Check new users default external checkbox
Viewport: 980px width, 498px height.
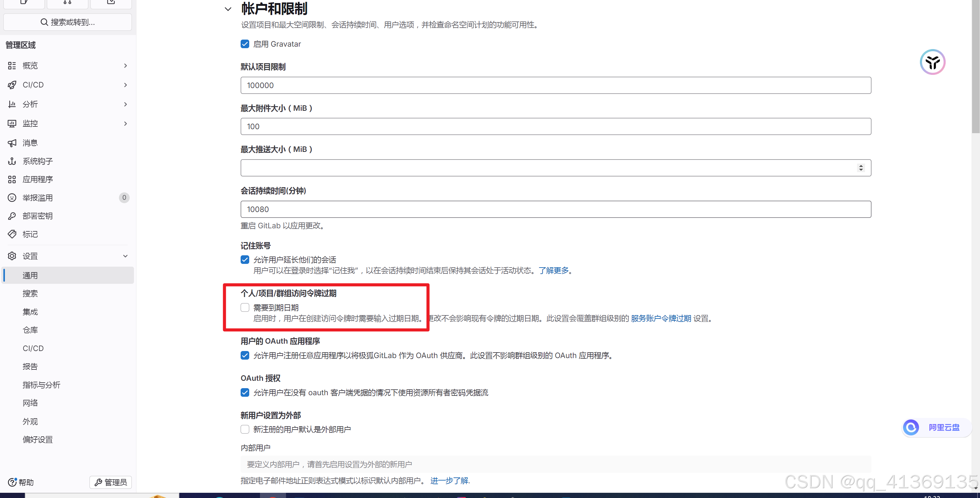[x=245, y=430]
